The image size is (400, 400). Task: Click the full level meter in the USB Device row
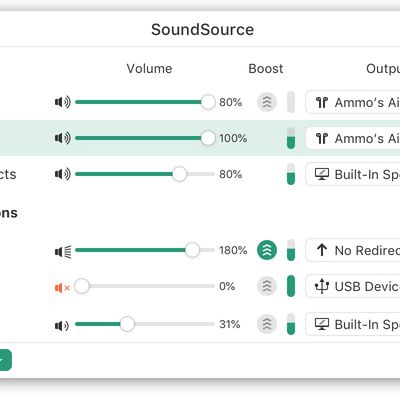(x=291, y=286)
